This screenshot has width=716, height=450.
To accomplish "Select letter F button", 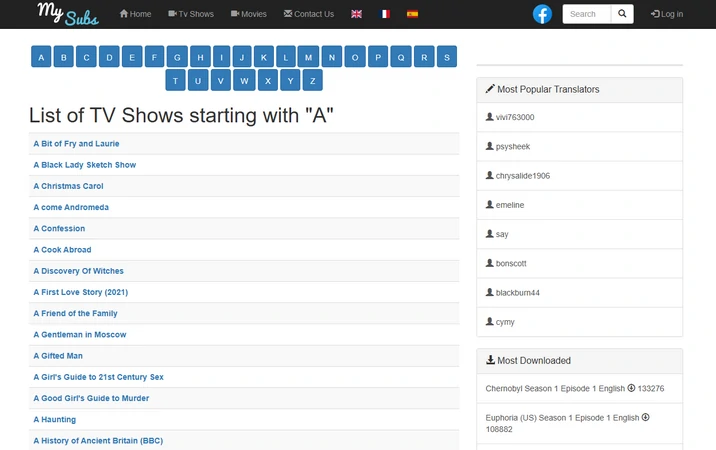I will [154, 57].
